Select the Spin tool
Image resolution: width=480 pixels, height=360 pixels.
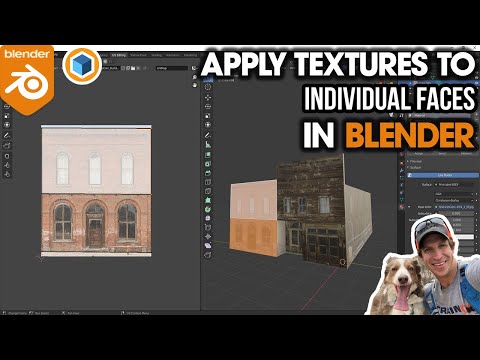(x=208, y=209)
